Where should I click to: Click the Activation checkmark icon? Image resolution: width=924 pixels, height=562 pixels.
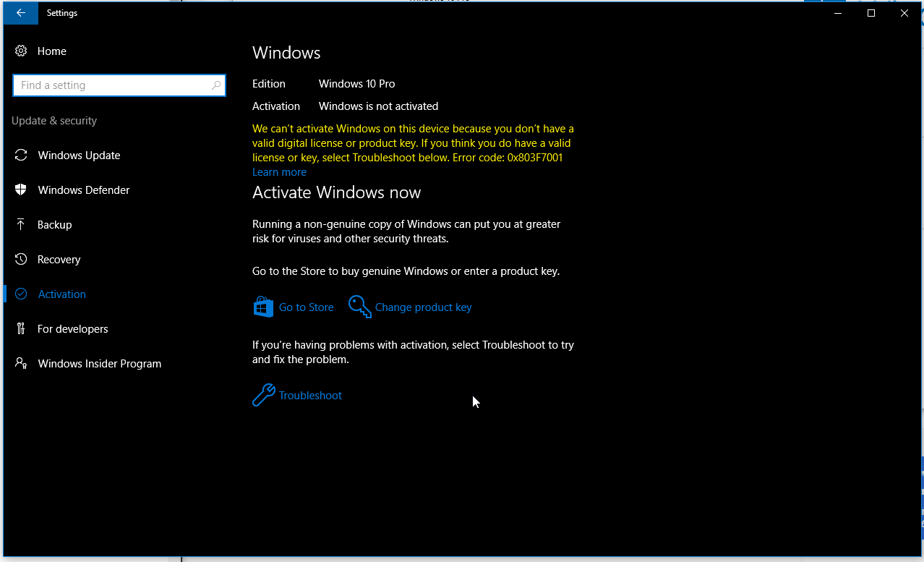click(x=21, y=294)
